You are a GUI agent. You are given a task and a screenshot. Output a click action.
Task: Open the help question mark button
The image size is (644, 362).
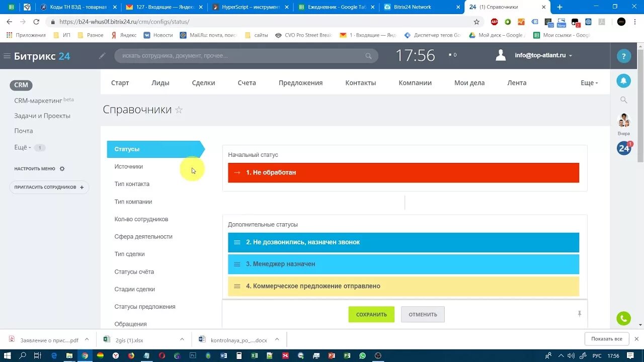[x=624, y=56]
